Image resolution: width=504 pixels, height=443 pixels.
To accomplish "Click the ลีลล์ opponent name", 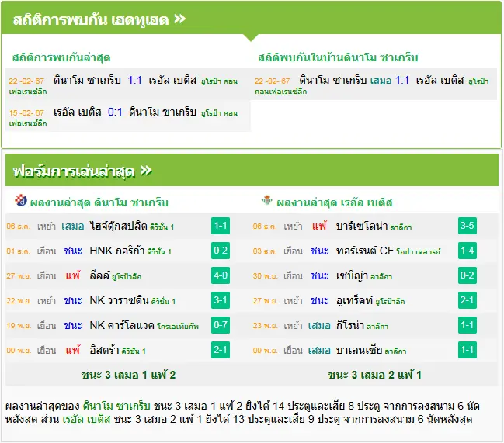I will click(x=99, y=275).
